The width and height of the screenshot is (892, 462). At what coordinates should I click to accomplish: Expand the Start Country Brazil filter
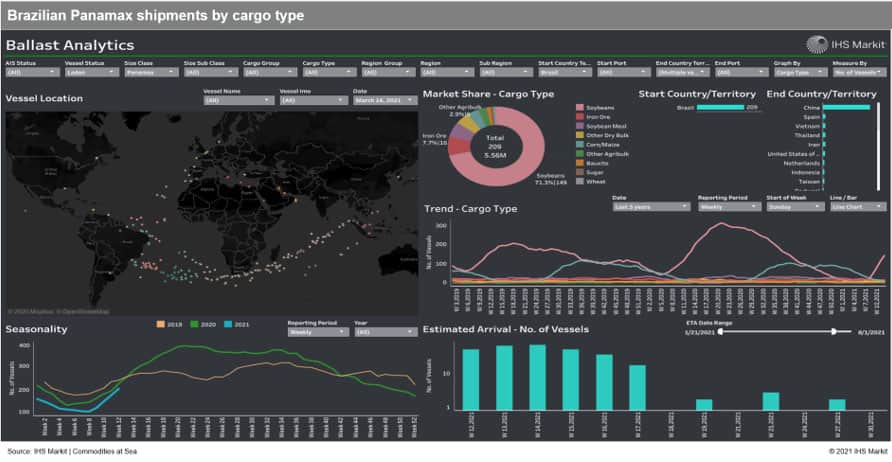563,73
